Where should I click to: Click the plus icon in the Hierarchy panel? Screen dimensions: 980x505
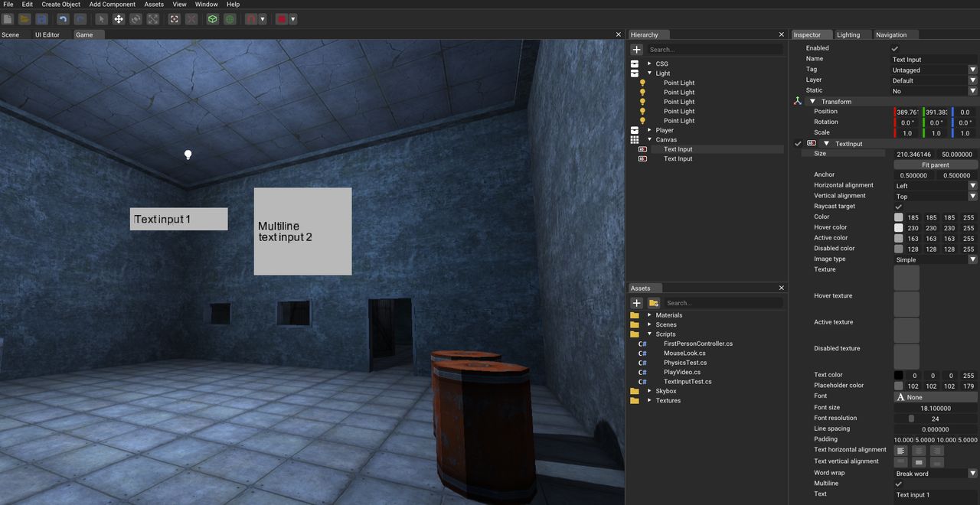point(636,49)
